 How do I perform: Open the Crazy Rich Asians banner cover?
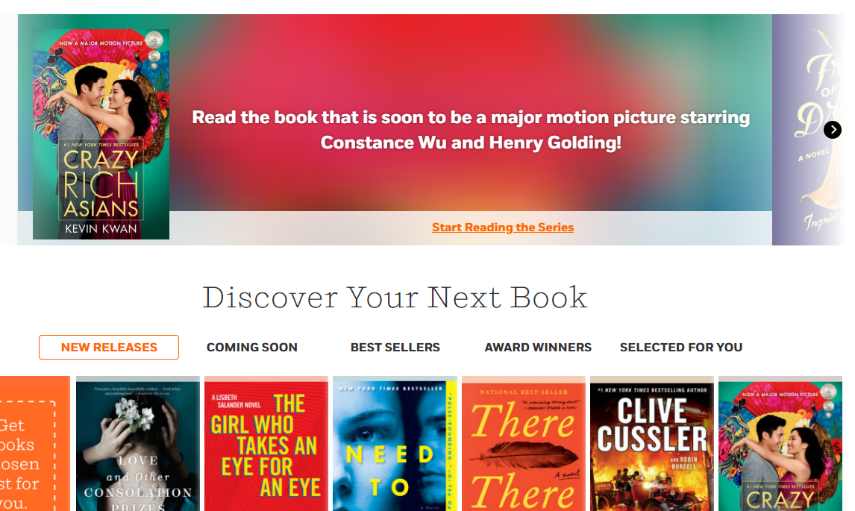[x=101, y=134]
